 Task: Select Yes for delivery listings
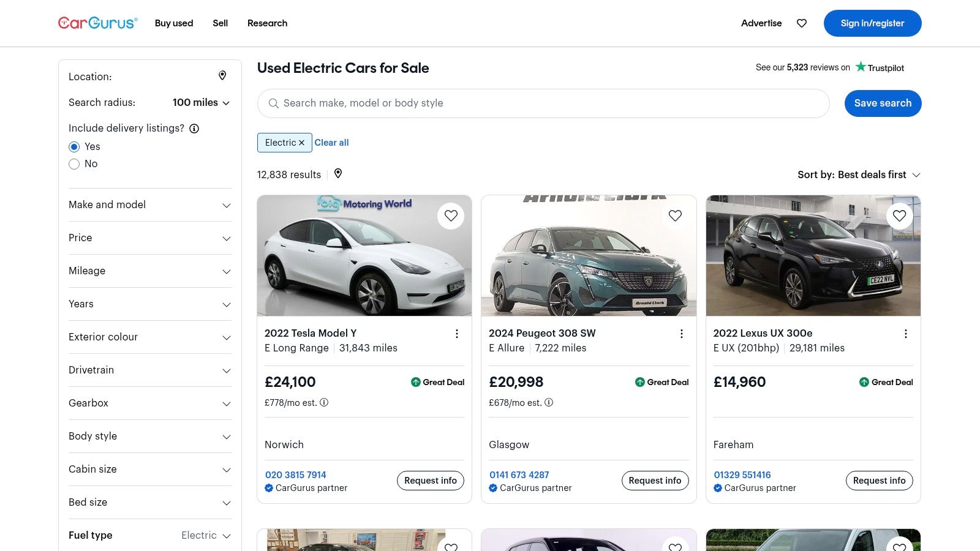[74, 147]
